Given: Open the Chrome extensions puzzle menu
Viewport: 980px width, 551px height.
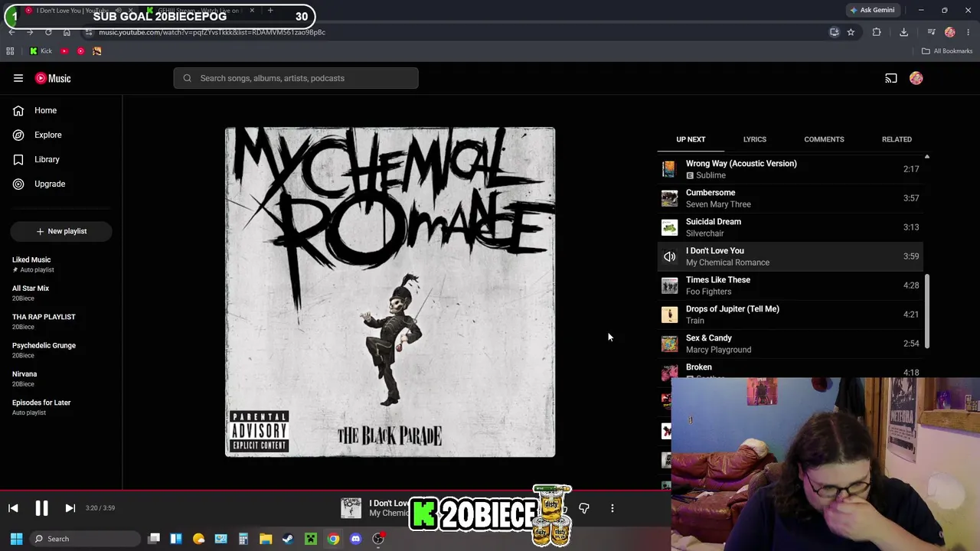Looking at the screenshot, I should (x=877, y=32).
